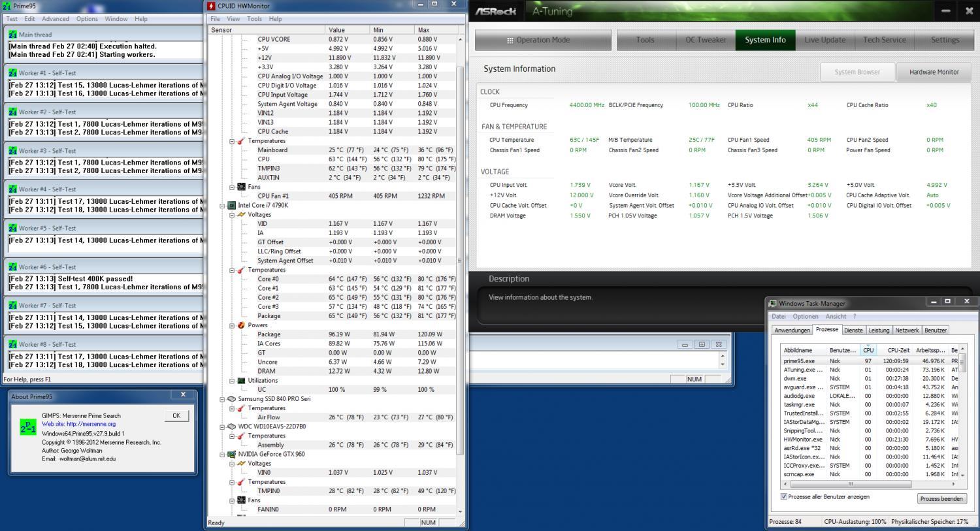Click the Worker #1 Self-Test window icon

coord(12,73)
